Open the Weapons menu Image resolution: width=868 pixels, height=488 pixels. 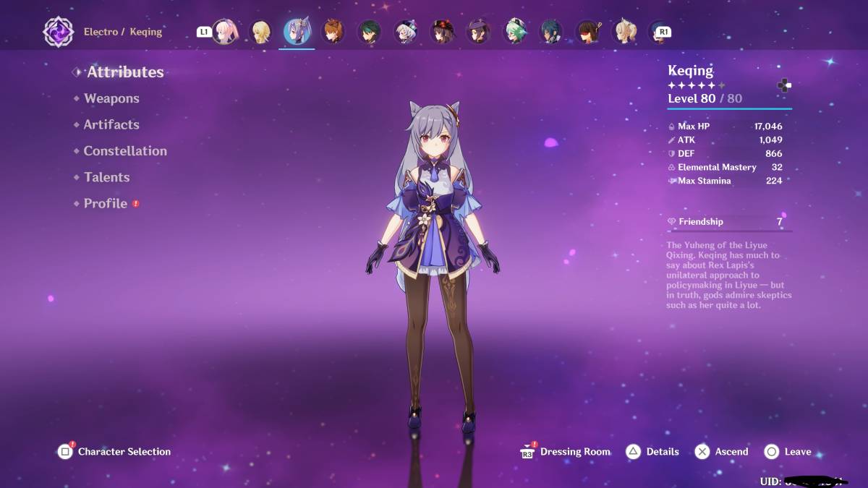(111, 98)
